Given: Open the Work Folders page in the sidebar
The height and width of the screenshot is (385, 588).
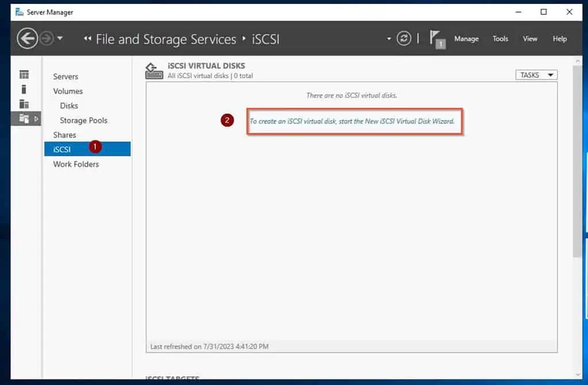Looking at the screenshot, I should (76, 164).
